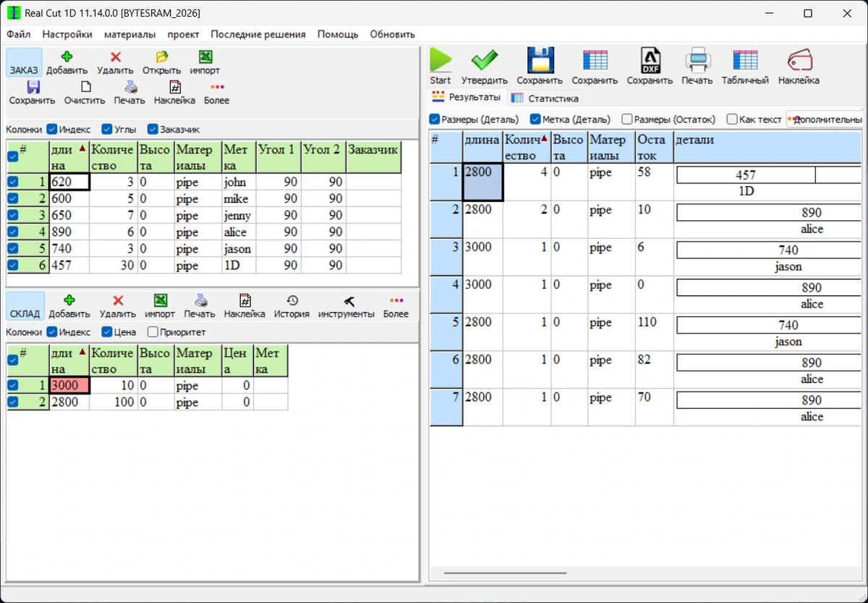Uncheck order row 3 (jenny) checkbox
868x603 pixels.
tap(12, 216)
